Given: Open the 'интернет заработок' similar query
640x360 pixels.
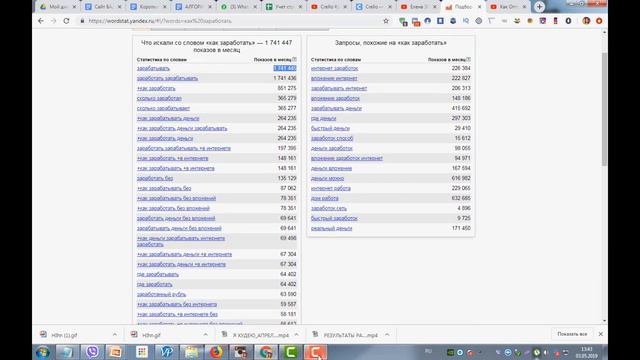Looking at the screenshot, I should 334,68.
